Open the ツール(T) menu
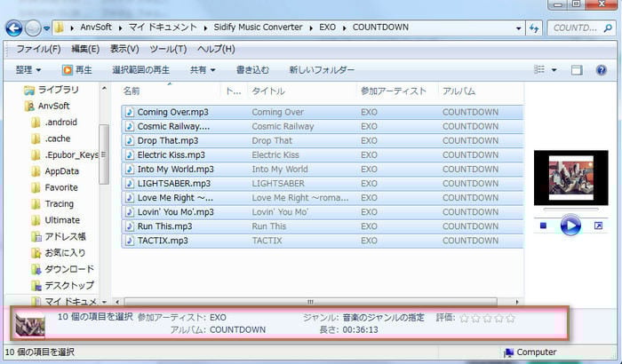The image size is (622, 364). (x=168, y=49)
